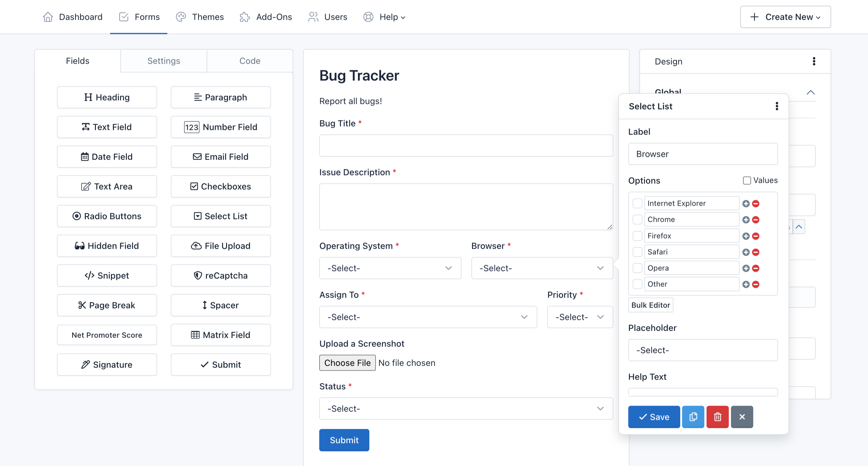The width and height of the screenshot is (868, 466).
Task: Open Status select dropdown
Action: [466, 409]
